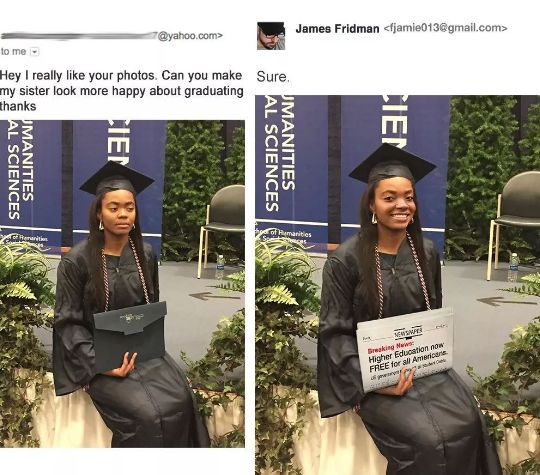
Task: Click "School of Humanities" banner in edited photo
Action: point(283,236)
